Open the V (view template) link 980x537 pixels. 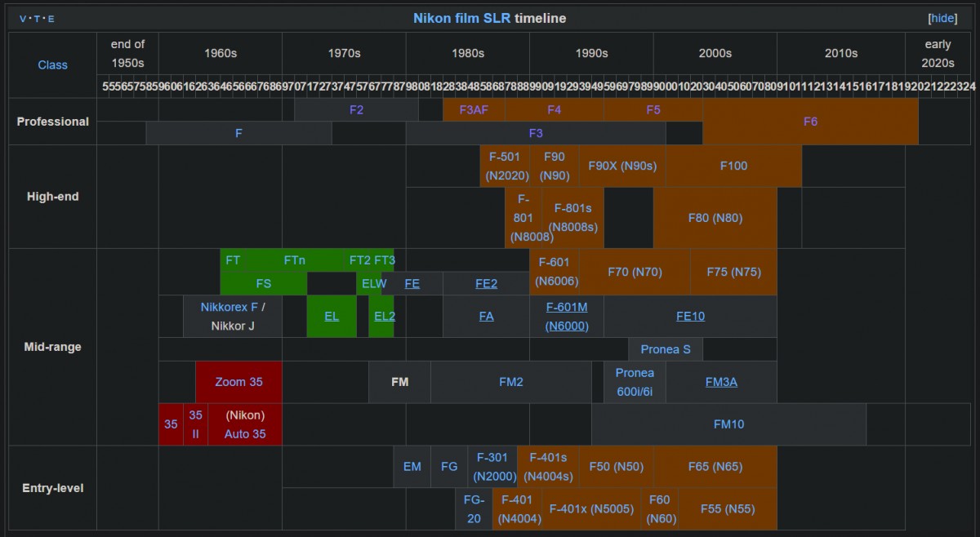tap(23, 18)
